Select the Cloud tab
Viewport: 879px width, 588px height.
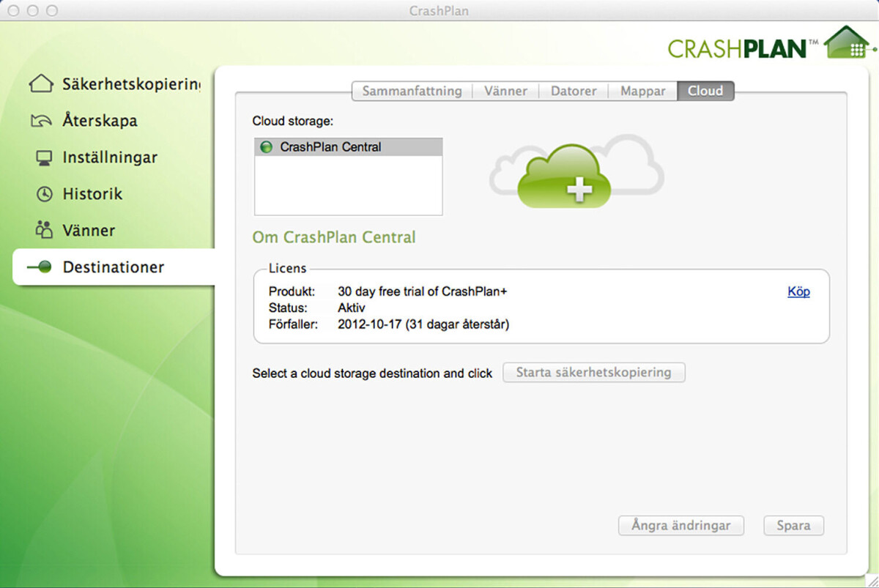click(705, 92)
